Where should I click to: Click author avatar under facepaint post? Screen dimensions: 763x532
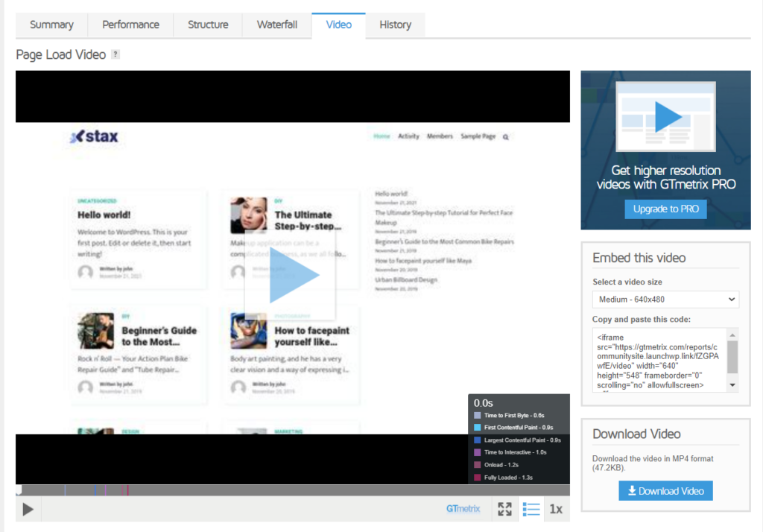[238, 387]
